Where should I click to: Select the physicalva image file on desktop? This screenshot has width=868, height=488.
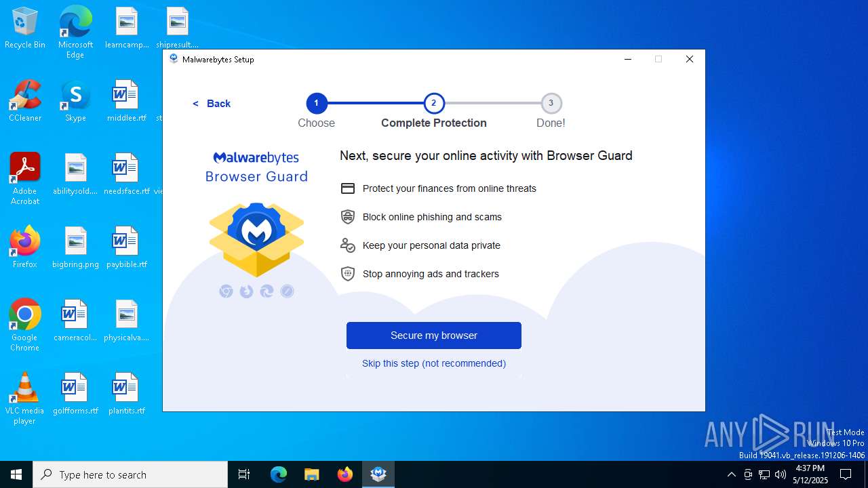[126, 321]
